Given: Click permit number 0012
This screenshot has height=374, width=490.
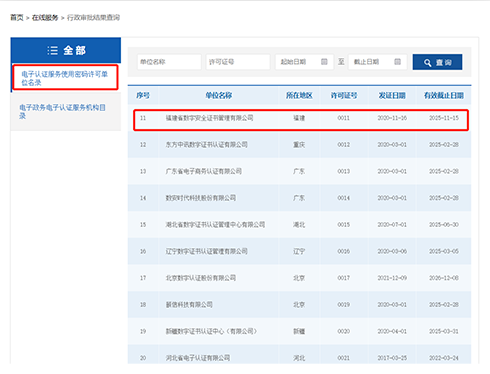Looking at the screenshot, I should [343, 145].
